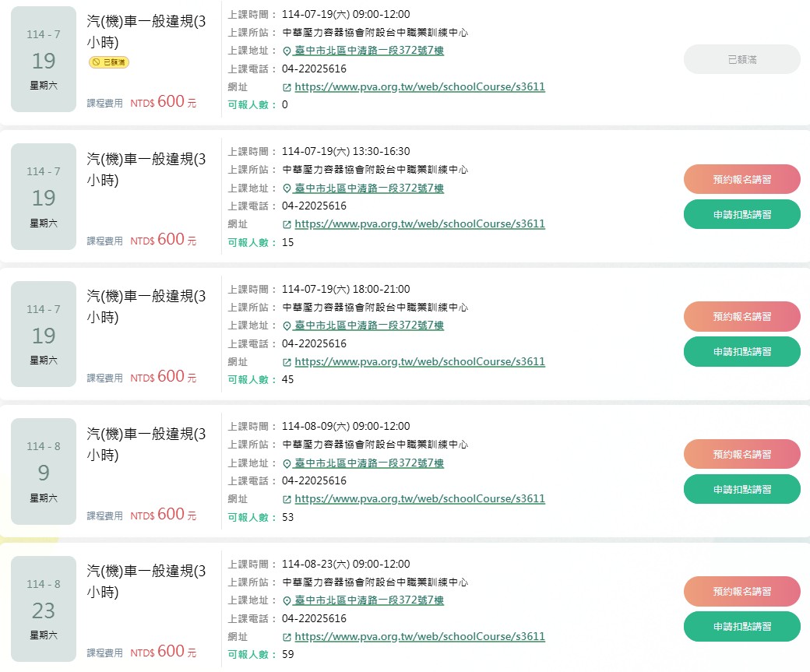Click external-link icon in the 13:30-16:30 course
The image size is (810, 672).
(287, 225)
